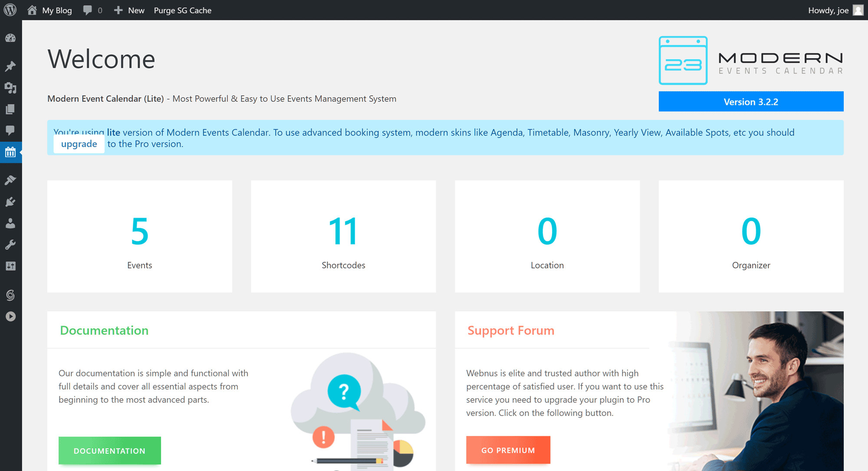Open the WordPress logo menu
The width and height of the screenshot is (868, 471).
10,10
